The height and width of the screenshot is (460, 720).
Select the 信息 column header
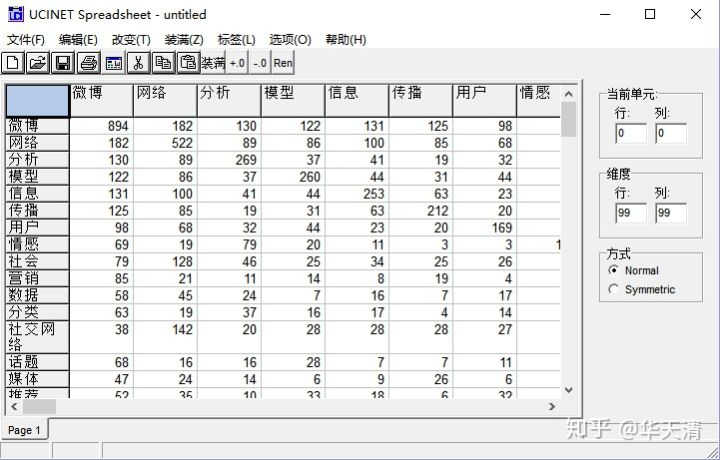(x=357, y=101)
